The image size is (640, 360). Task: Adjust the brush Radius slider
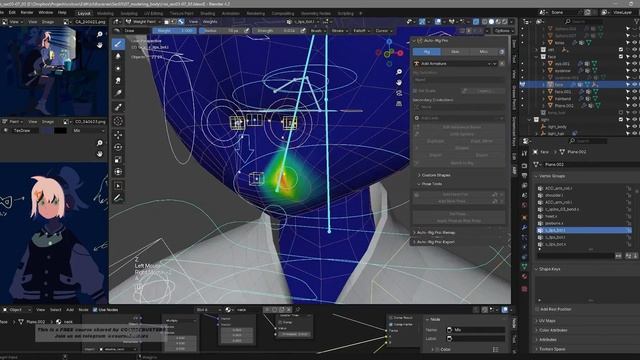pos(221,31)
